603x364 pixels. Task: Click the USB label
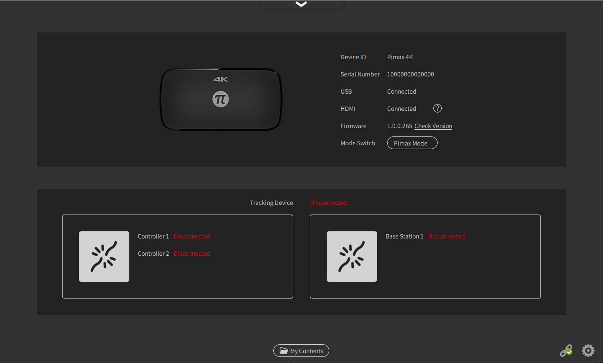tap(346, 92)
